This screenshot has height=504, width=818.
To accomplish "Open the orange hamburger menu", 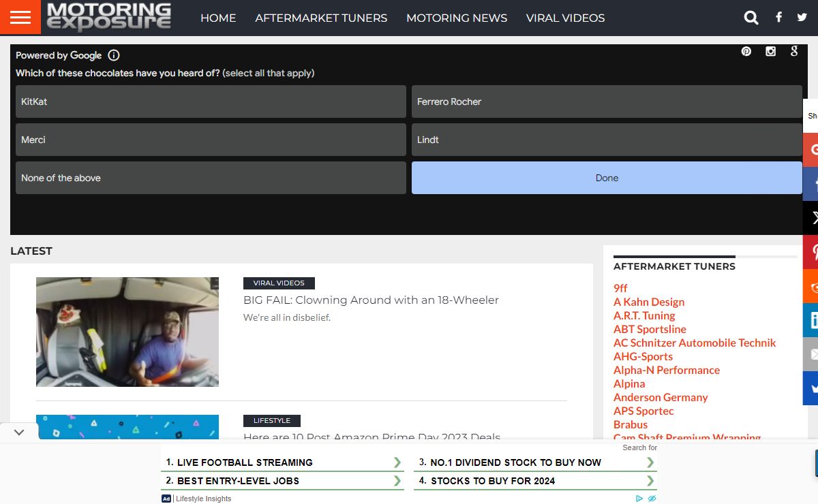I will pyautogui.click(x=20, y=17).
